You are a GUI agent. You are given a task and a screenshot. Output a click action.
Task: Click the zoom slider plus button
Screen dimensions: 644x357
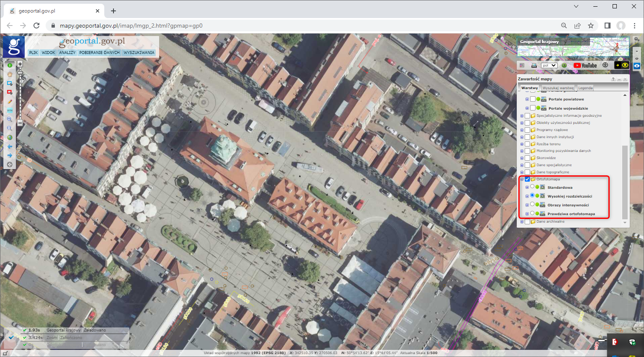pos(20,64)
